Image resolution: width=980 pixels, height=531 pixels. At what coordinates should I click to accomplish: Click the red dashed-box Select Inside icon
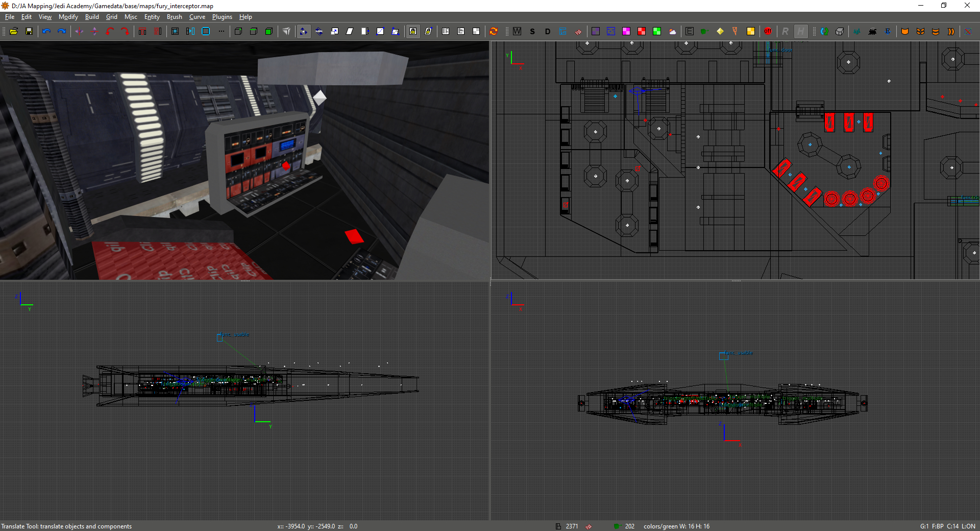(x=158, y=31)
